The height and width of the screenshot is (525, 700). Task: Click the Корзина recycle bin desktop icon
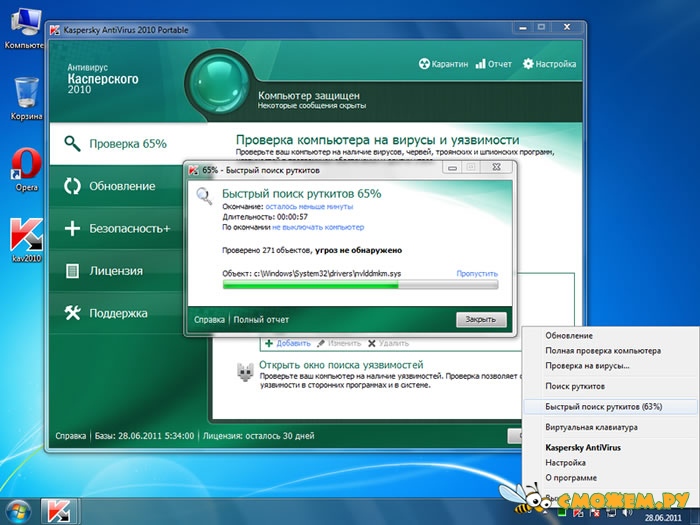click(x=26, y=98)
